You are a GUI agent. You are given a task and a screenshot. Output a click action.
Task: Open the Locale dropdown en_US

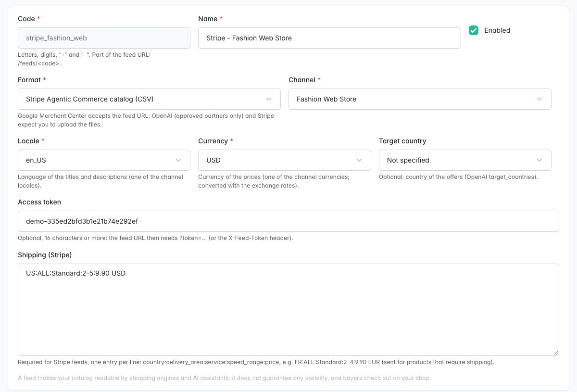click(104, 160)
